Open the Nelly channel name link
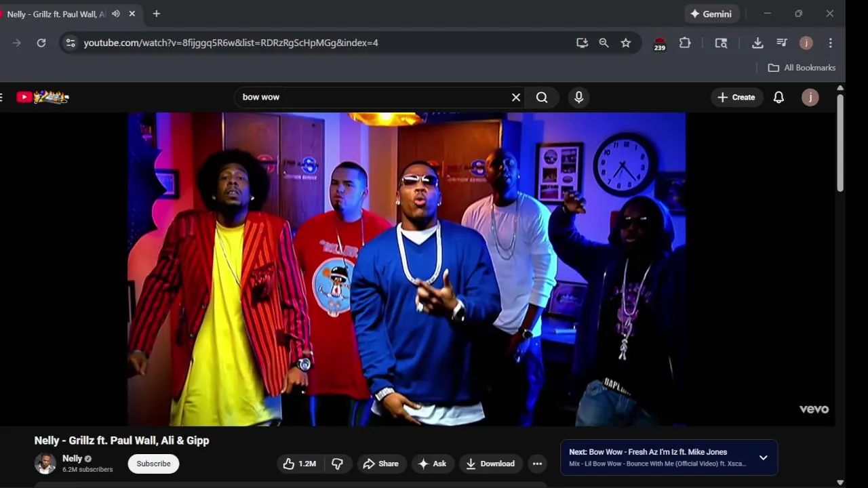868x488 pixels. 72,459
